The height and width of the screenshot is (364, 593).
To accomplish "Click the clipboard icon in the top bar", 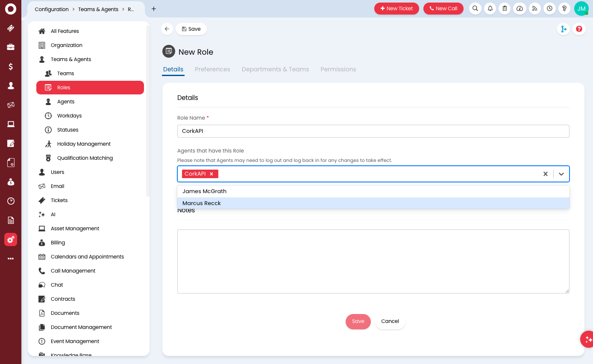I will [505, 9].
